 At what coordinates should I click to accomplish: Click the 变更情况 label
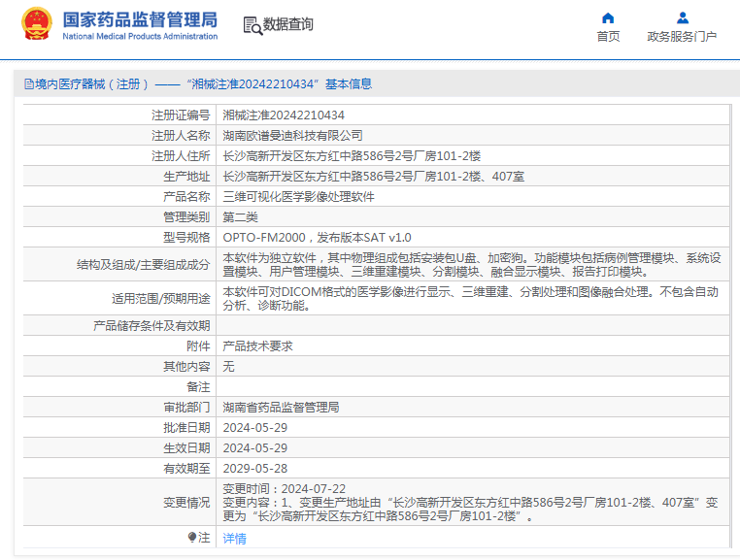click(x=186, y=503)
